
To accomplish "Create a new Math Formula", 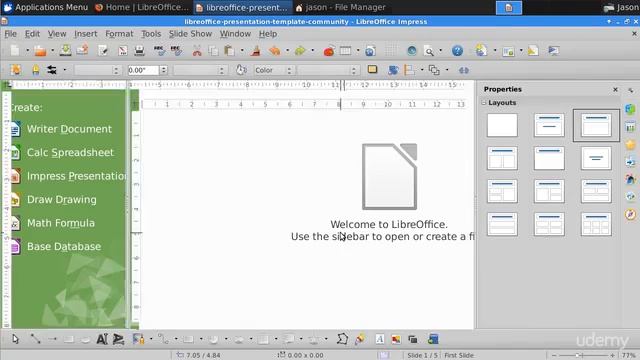I will coord(53,223).
